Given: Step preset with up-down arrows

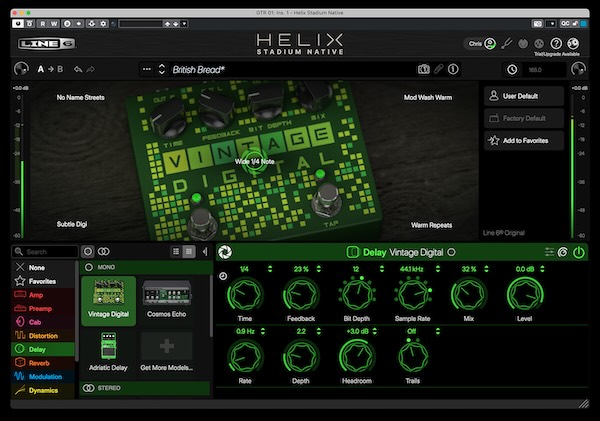Looking at the screenshot, I should [162, 69].
